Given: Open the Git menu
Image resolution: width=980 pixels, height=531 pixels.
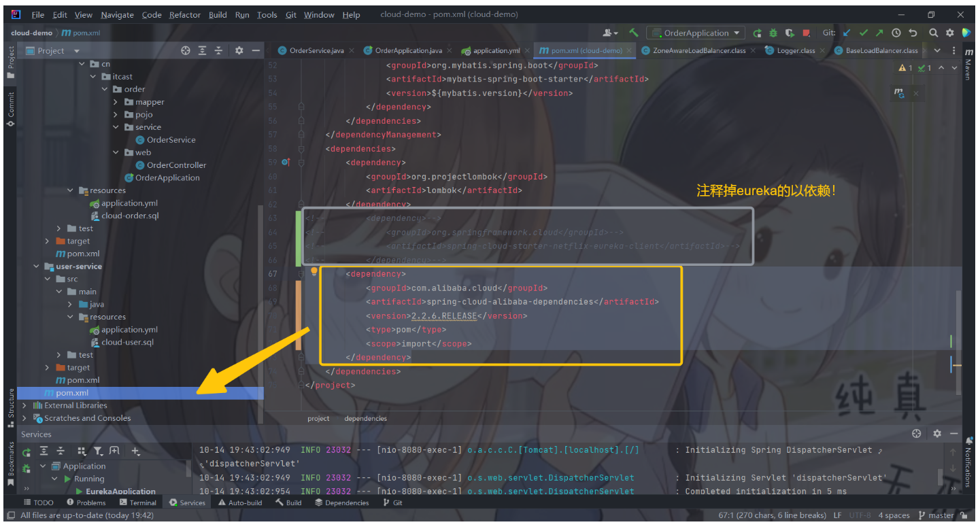Looking at the screenshot, I should click(290, 14).
